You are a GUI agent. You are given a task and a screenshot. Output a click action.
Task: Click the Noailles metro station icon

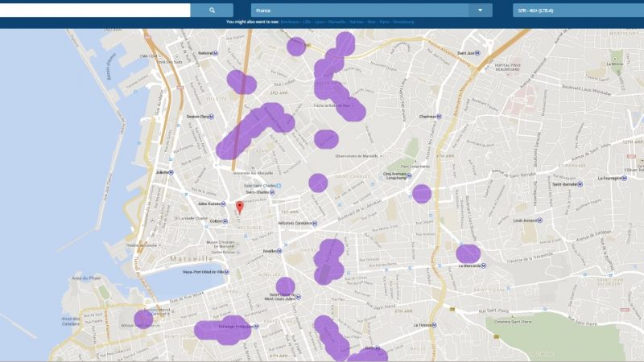[x=278, y=251]
